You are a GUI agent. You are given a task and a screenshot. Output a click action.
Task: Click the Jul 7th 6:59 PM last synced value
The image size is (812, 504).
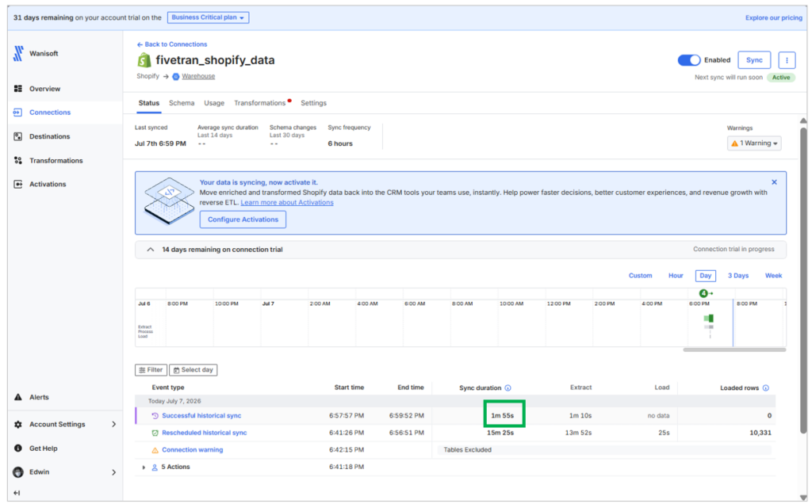pos(160,144)
